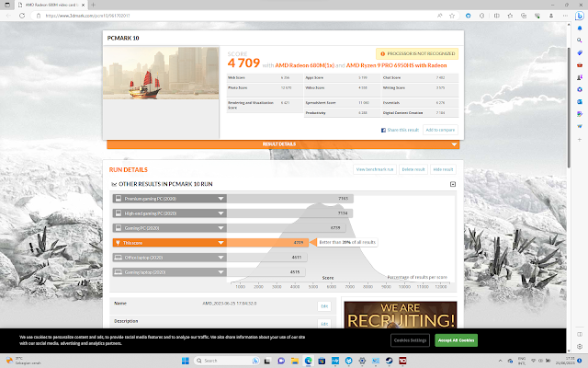The width and height of the screenshot is (588, 368).
Task: Open the profile avatar icon in Edge
Action: coord(551,16)
